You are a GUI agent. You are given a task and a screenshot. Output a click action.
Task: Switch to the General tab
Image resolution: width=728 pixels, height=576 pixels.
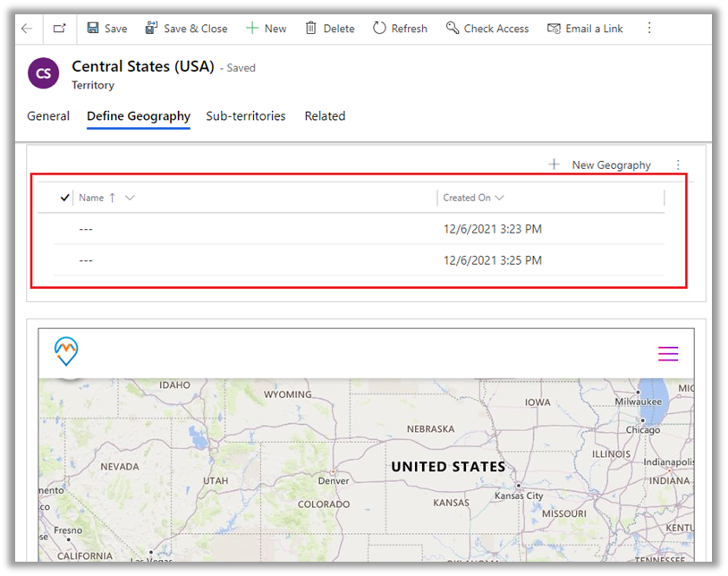click(x=48, y=116)
